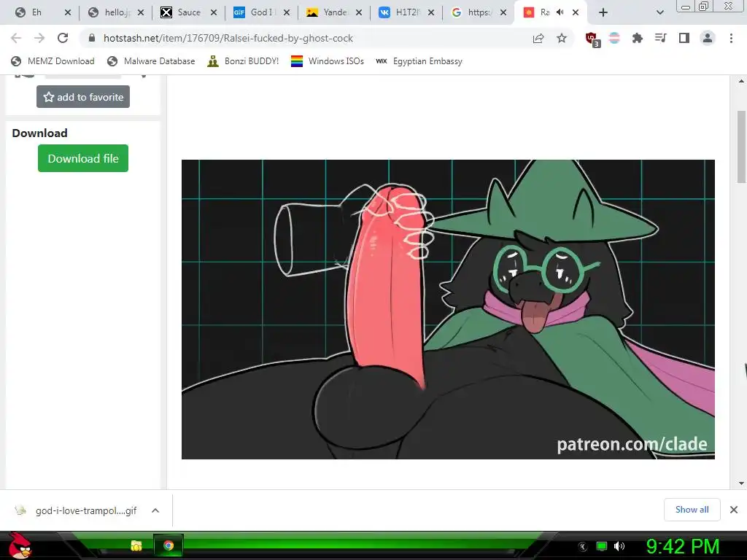The image size is (747, 560).
Task: Close the active "Ra" tab
Action: pyautogui.click(x=576, y=12)
